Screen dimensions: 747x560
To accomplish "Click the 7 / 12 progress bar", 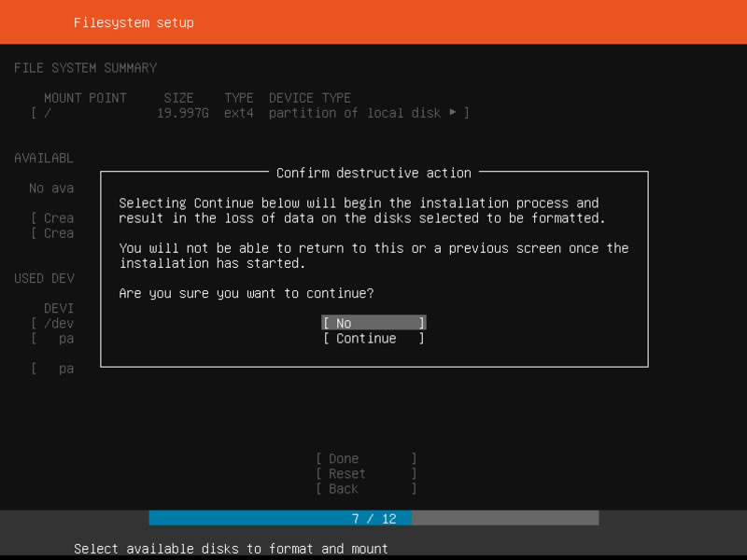I will click(373, 518).
